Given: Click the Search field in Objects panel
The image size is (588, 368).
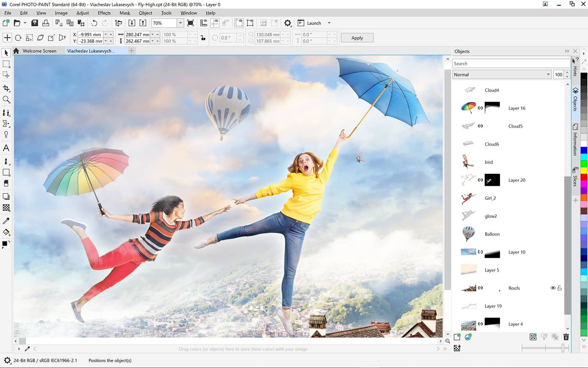Looking at the screenshot, I should [511, 64].
